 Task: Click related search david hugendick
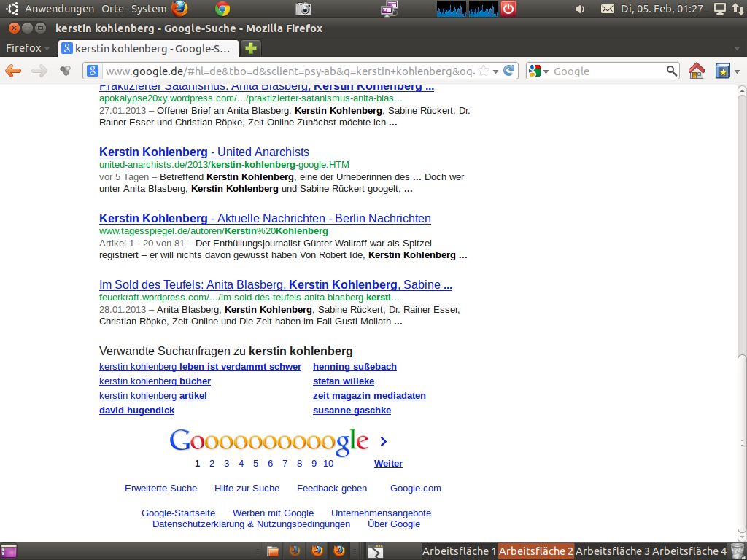136,410
